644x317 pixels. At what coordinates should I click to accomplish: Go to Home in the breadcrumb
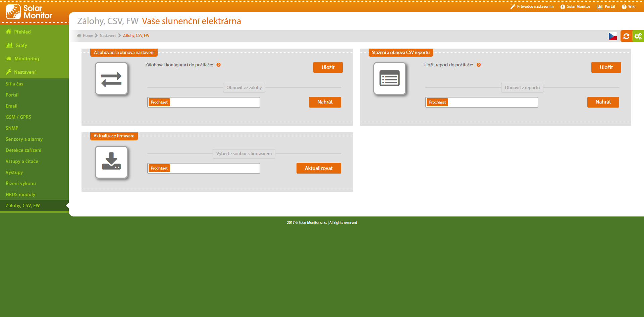88,36
